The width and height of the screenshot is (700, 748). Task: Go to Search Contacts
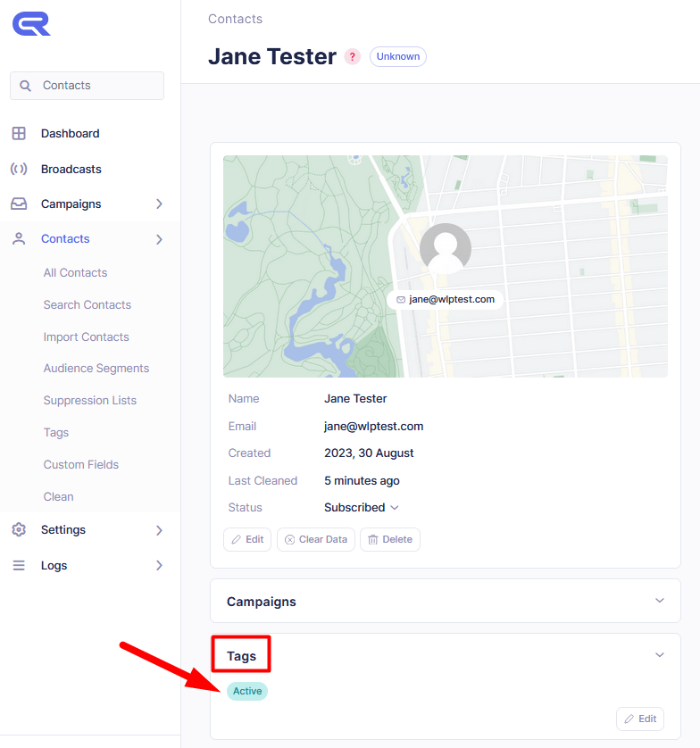tap(87, 305)
